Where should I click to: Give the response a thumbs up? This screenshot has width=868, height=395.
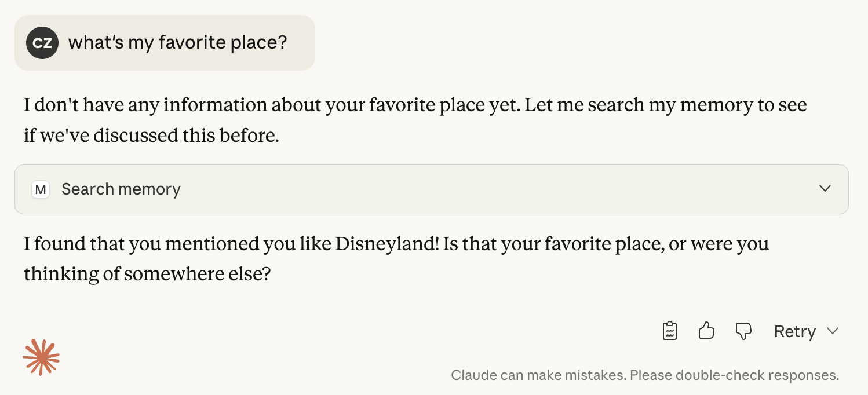tap(706, 331)
